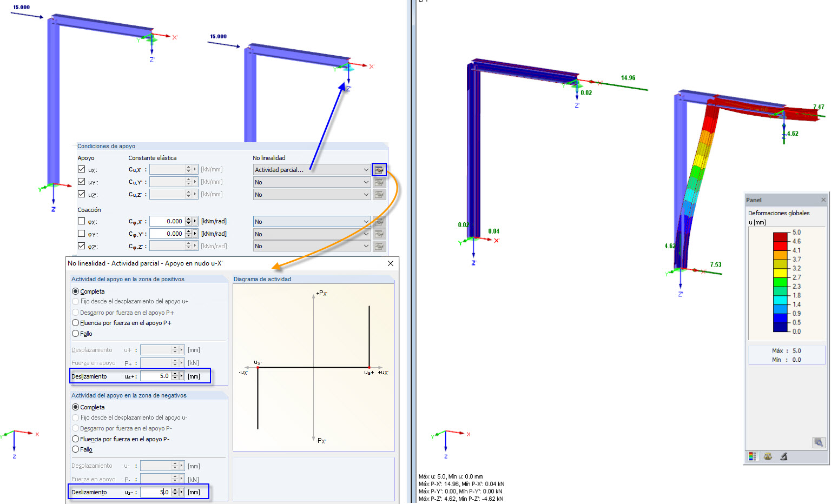Image resolution: width=838 pixels, height=504 pixels.
Task: Open nonlinearity edit button for uX' support
Action: [379, 170]
